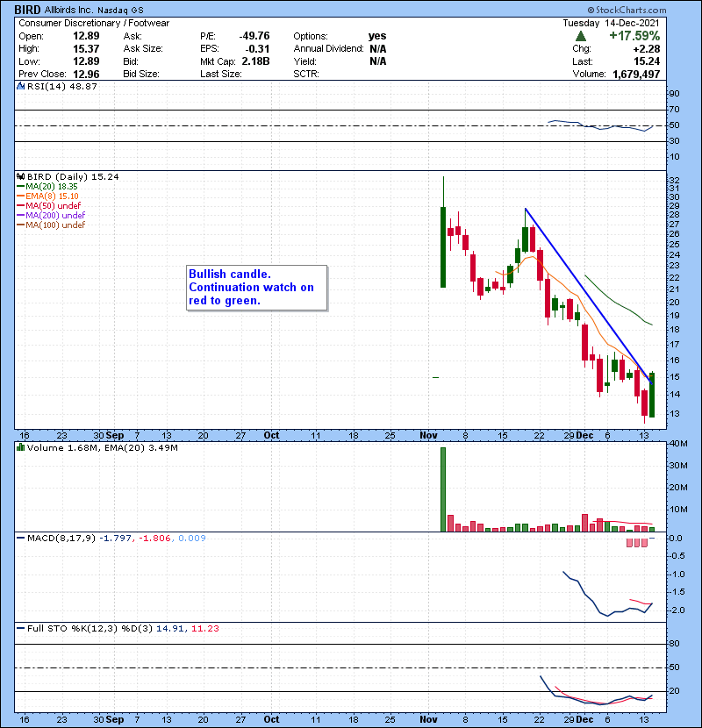Viewport: 702px width, 728px height.
Task: Click the High value 15.37
Action: tap(86, 48)
